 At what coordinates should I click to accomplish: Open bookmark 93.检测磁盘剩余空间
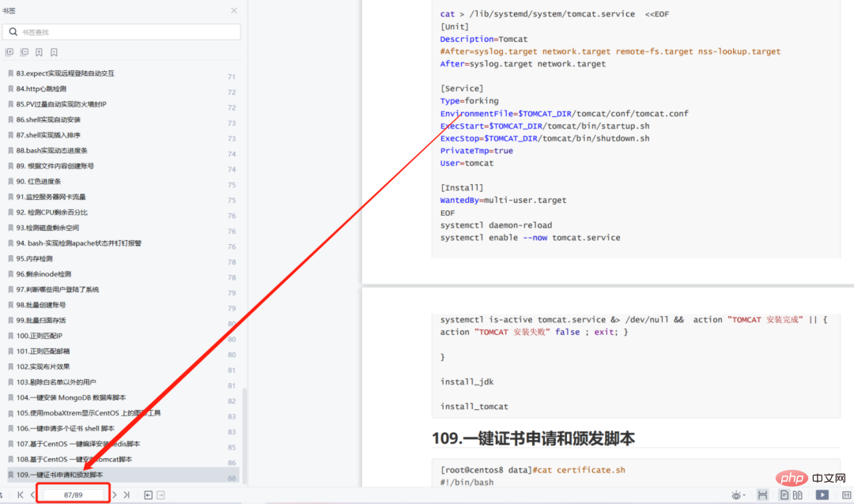tap(48, 228)
